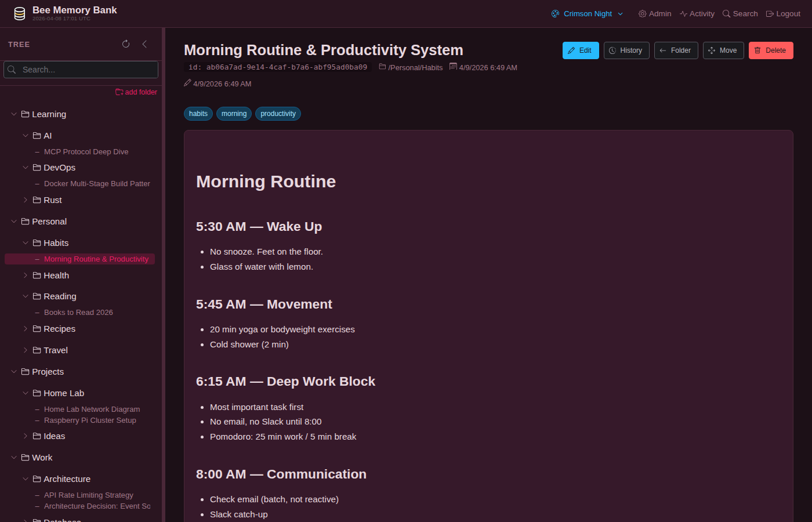Collapse the AI subfolder chevron
Image resolution: width=812 pixels, height=522 pixels.
(x=26, y=136)
